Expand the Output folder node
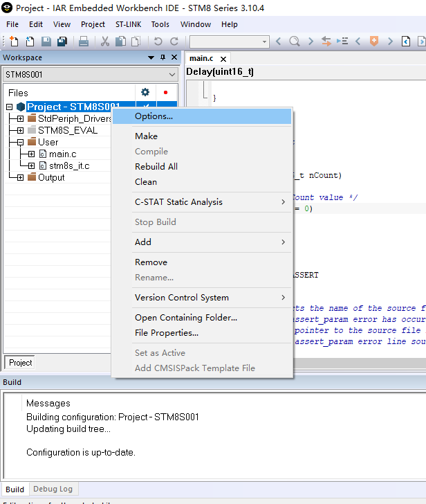426x504 pixels. click(20, 177)
